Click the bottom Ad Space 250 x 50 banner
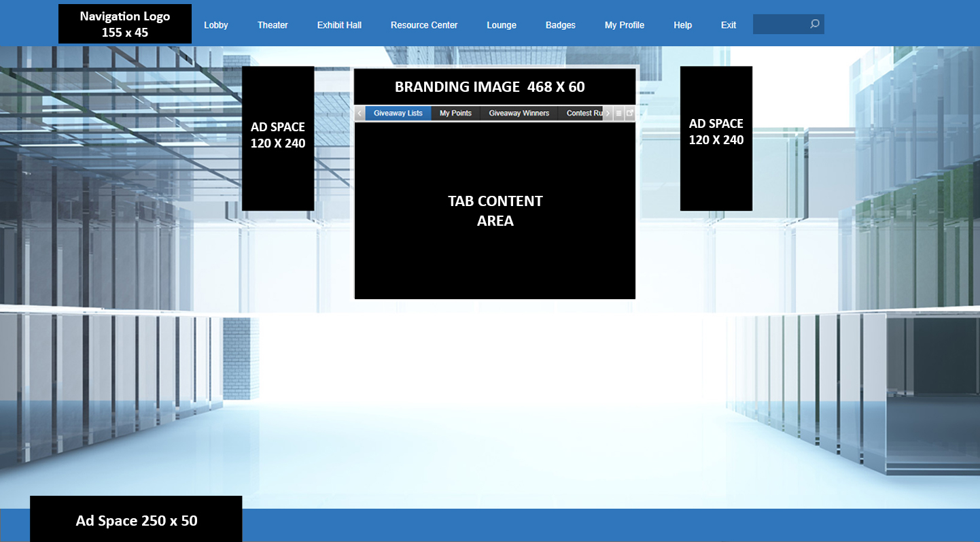Image resolution: width=980 pixels, height=542 pixels. 136,519
